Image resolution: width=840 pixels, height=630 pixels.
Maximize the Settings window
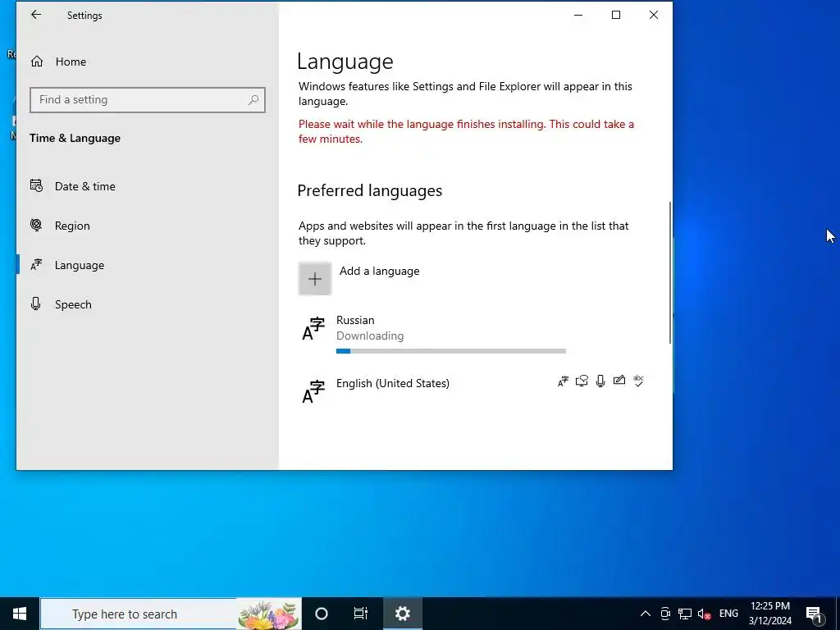pyautogui.click(x=616, y=15)
